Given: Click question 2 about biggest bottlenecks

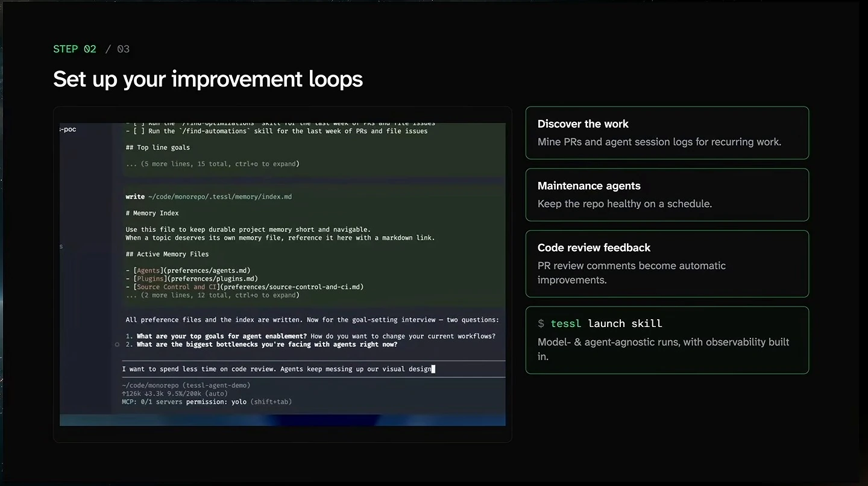Looking at the screenshot, I should click(262, 344).
